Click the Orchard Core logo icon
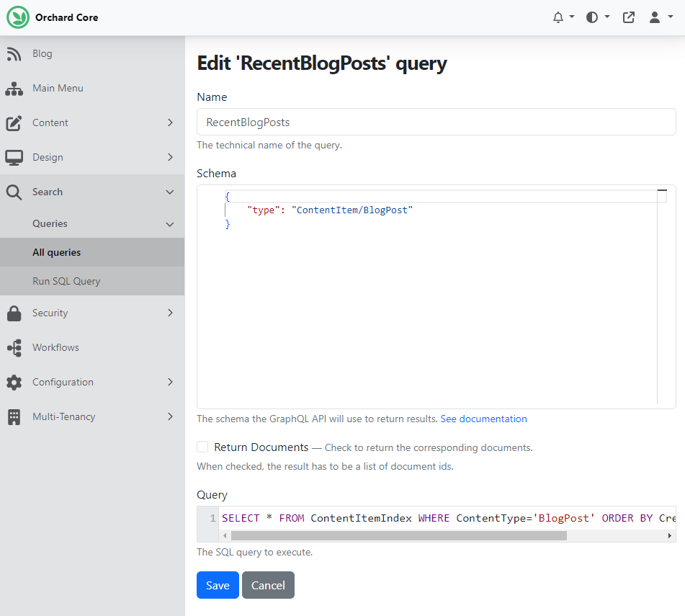This screenshot has width=685, height=616. point(18,17)
